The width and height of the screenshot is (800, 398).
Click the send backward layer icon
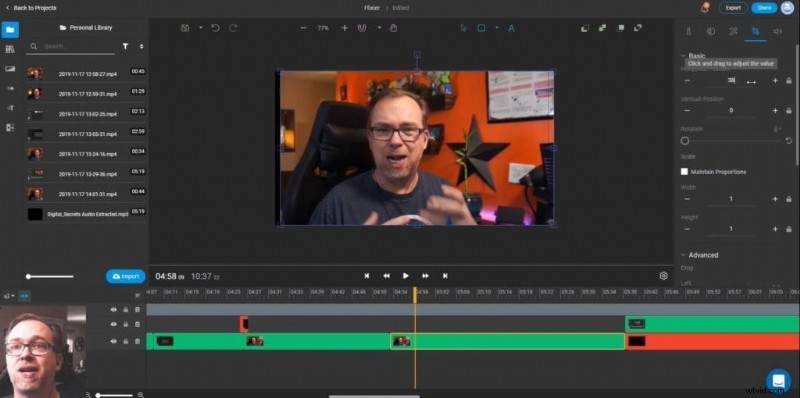coord(585,28)
